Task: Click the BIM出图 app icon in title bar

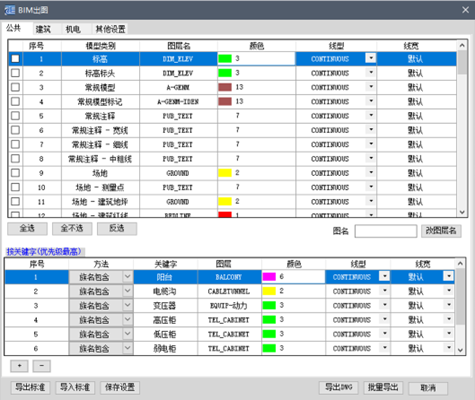Action: click(10, 10)
